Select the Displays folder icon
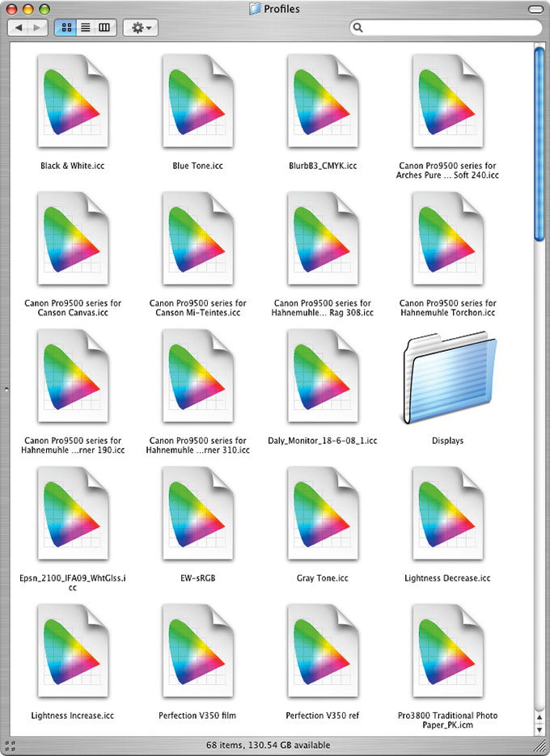This screenshot has height=756, width=550. [x=449, y=378]
